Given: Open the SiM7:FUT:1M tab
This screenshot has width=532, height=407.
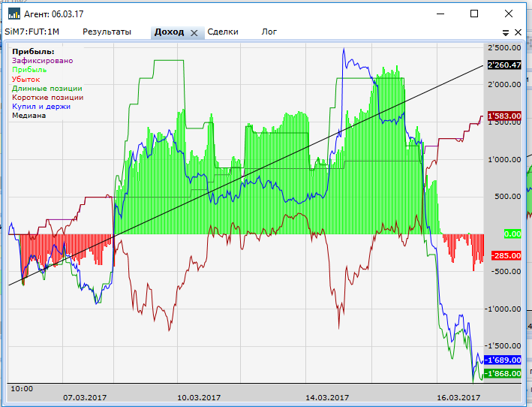Looking at the screenshot, I should click(x=32, y=32).
